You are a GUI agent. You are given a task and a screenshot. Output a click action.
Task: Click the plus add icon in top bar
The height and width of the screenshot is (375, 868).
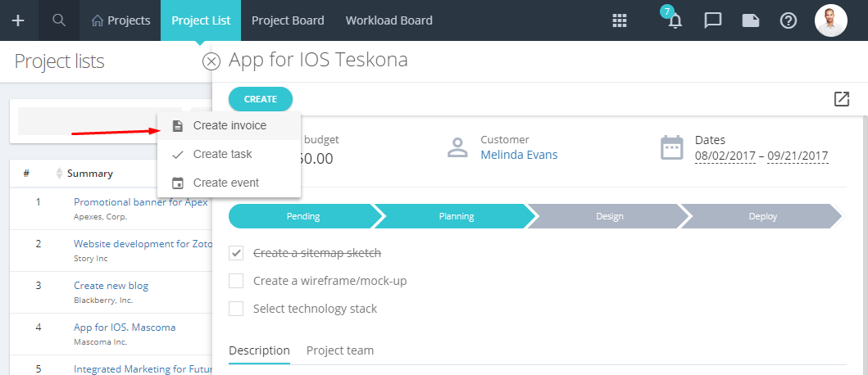[18, 20]
